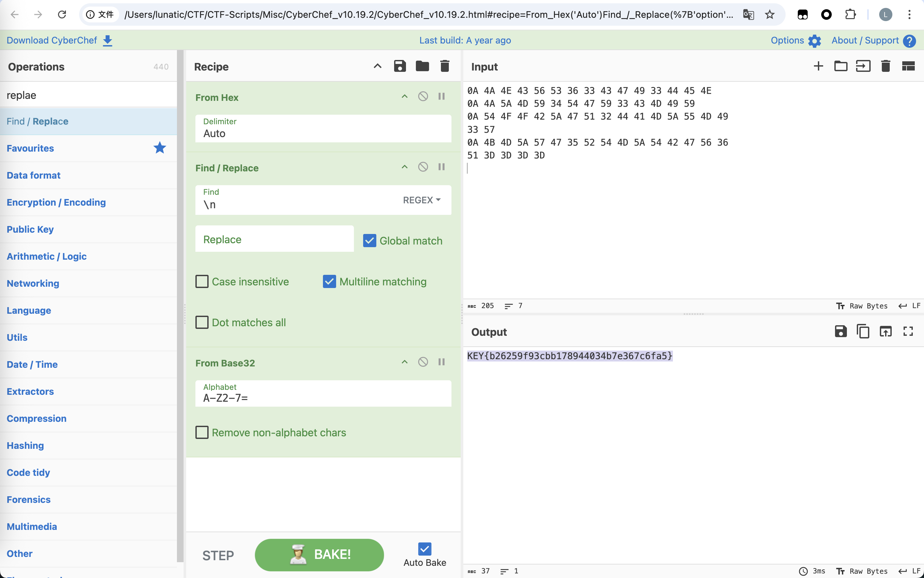
Task: Click the browser forward arrow
Action: click(38, 14)
